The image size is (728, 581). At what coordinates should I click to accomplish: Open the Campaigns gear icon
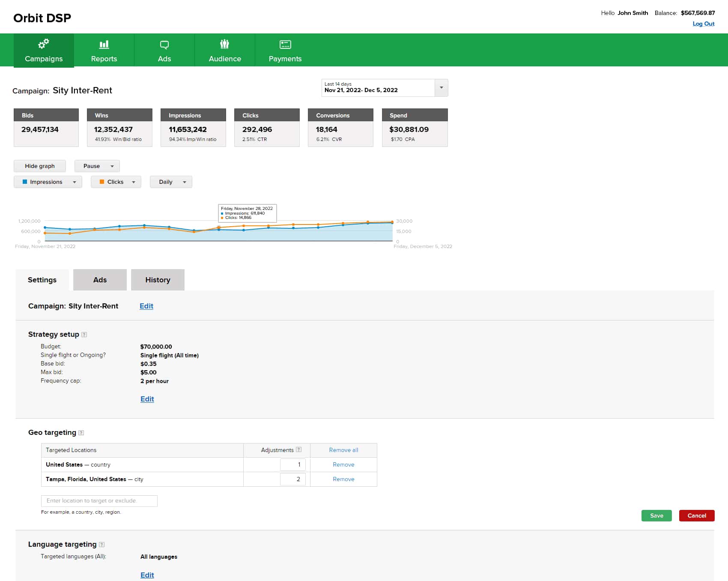pyautogui.click(x=44, y=44)
